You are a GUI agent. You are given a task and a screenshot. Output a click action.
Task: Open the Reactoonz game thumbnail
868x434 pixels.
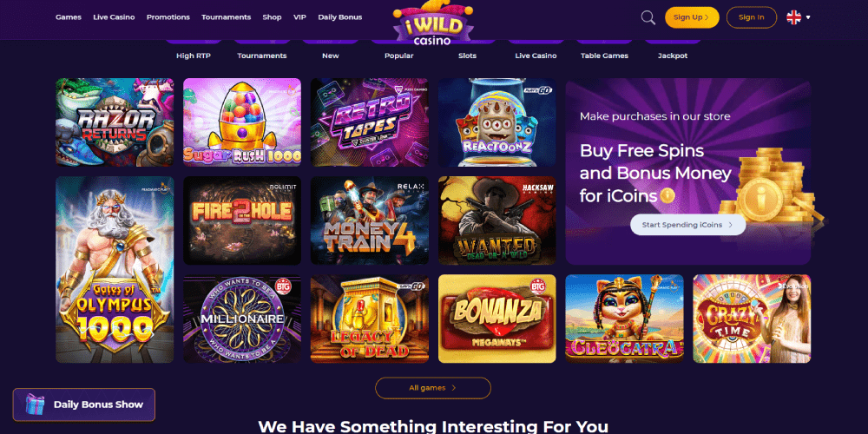click(x=497, y=122)
